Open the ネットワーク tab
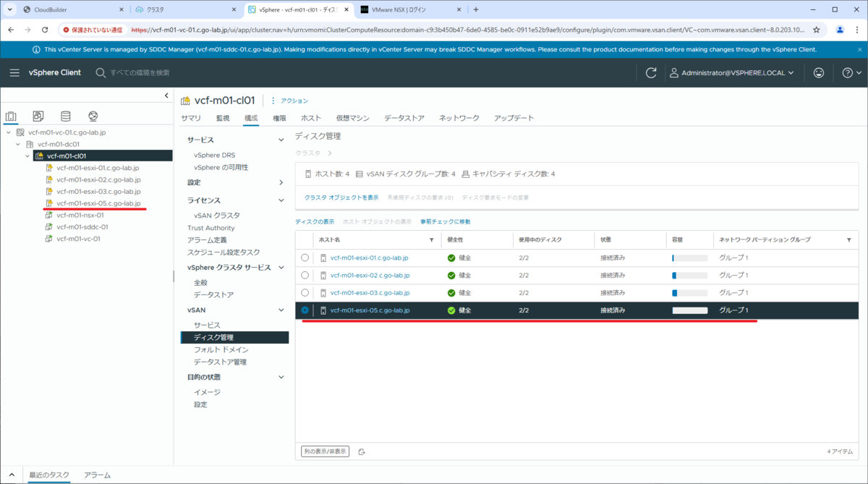 [459, 118]
